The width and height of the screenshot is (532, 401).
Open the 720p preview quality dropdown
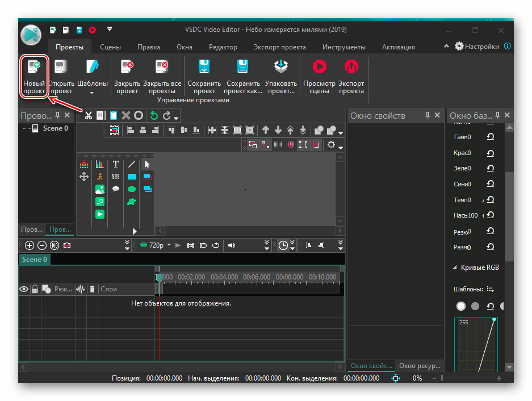click(156, 245)
